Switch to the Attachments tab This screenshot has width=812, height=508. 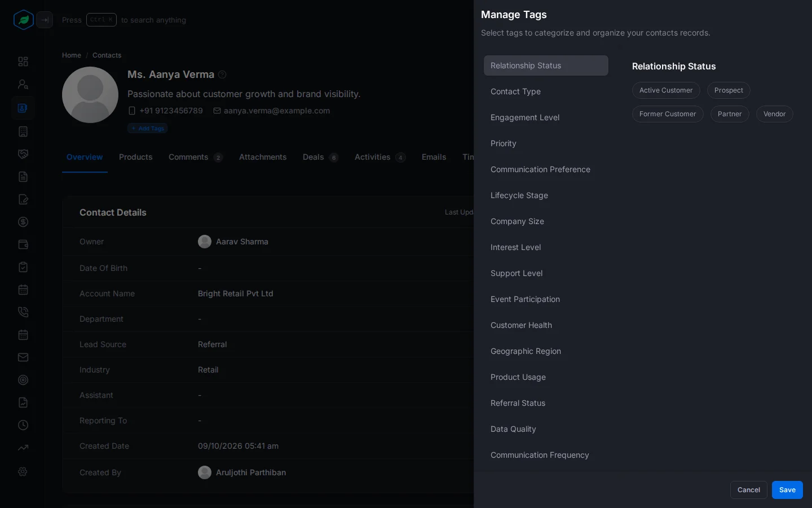(x=263, y=157)
